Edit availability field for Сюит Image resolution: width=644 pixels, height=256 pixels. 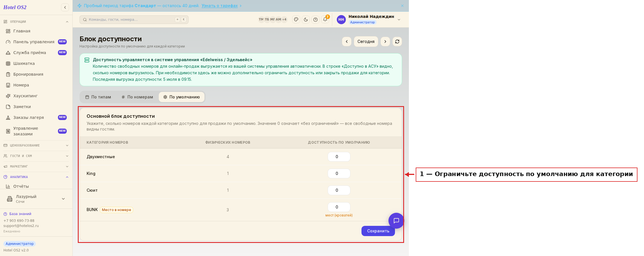339,190
